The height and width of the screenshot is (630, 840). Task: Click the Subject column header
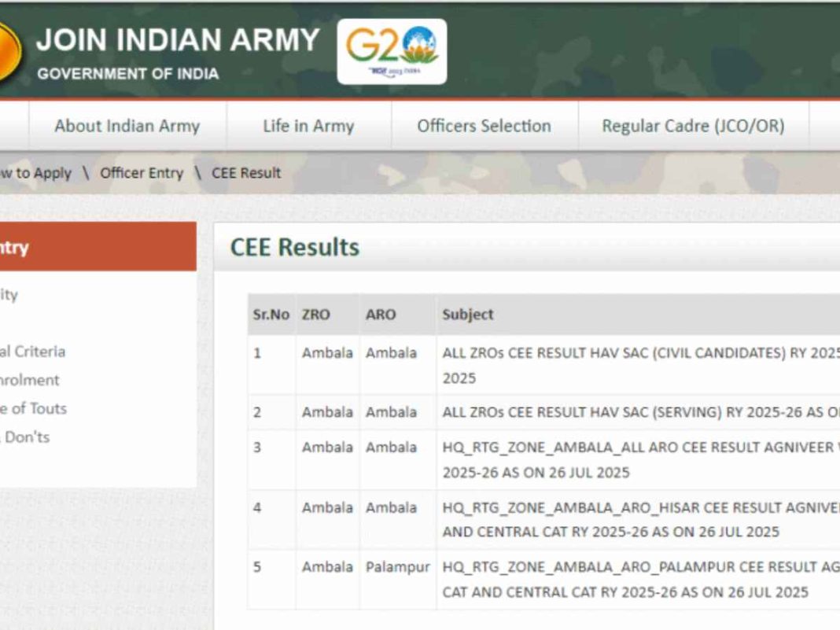[469, 314]
